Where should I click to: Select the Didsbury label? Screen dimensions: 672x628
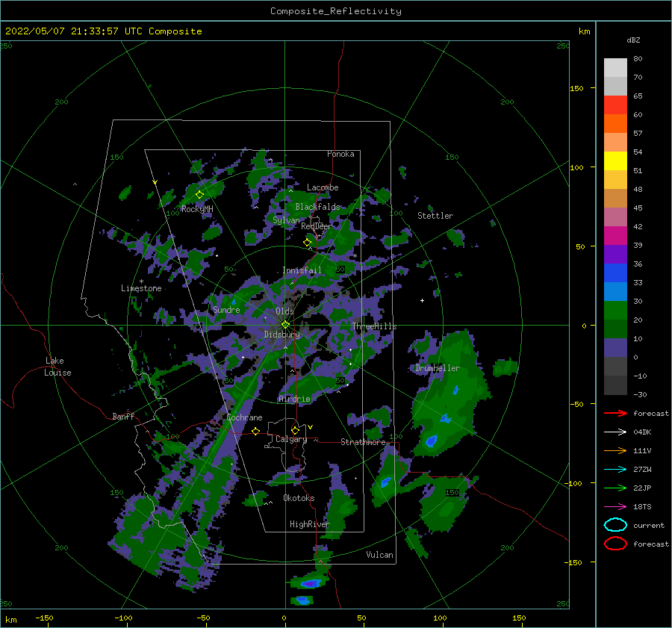coord(282,335)
